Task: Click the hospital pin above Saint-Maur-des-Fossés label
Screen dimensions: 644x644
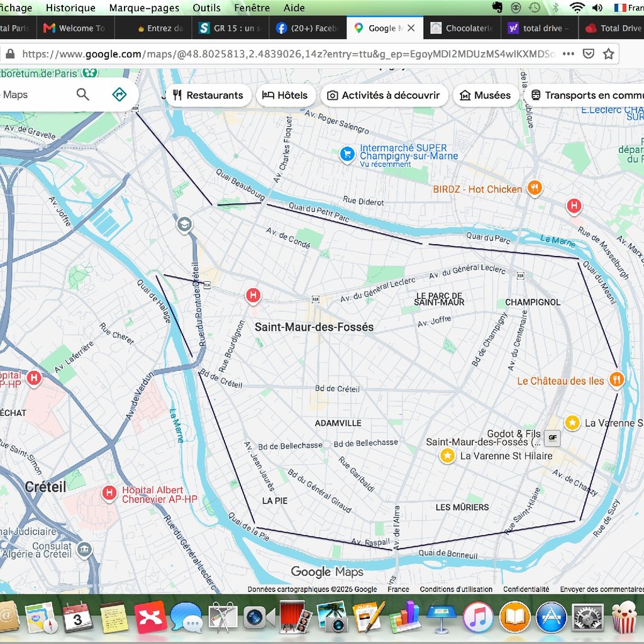Action: (x=253, y=296)
